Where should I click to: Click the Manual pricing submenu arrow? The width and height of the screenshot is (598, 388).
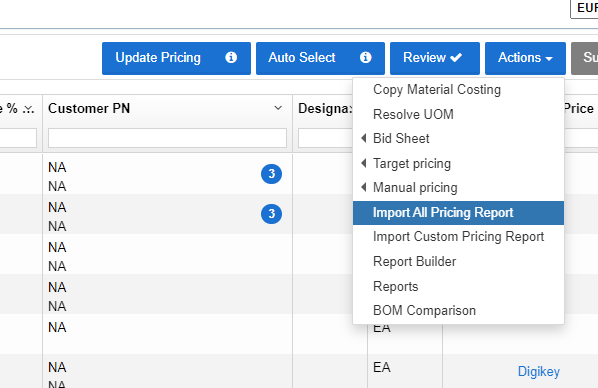(364, 187)
